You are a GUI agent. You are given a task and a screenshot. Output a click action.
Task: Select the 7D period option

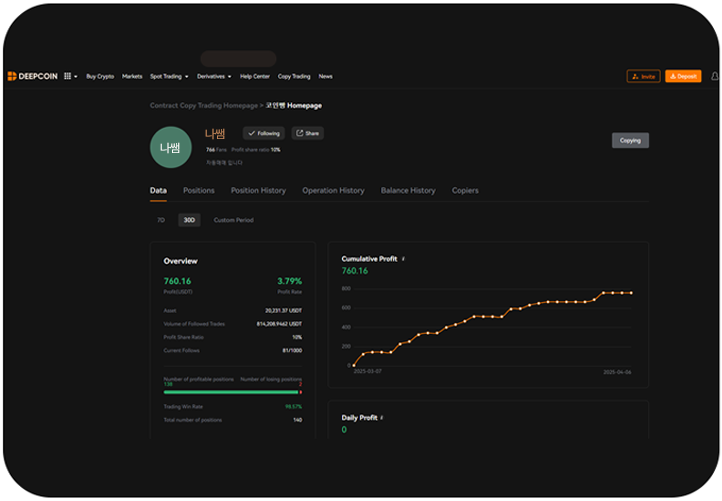coord(160,220)
